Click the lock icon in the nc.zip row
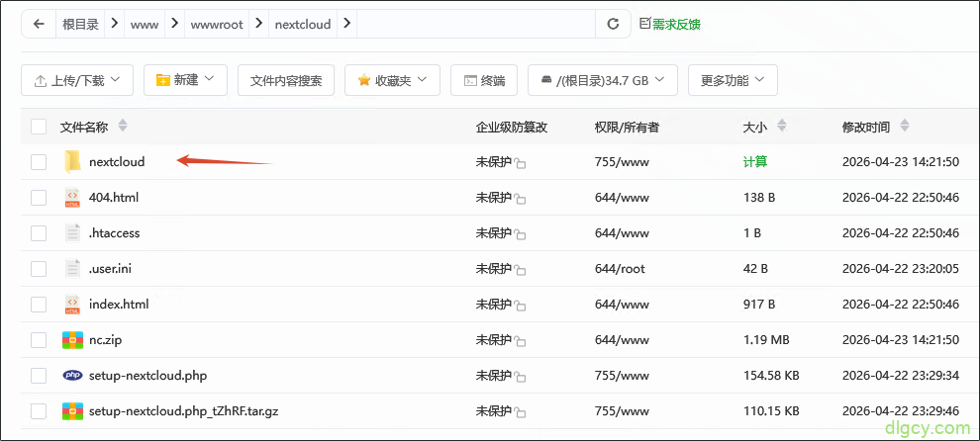This screenshot has height=441, width=980. (x=520, y=342)
